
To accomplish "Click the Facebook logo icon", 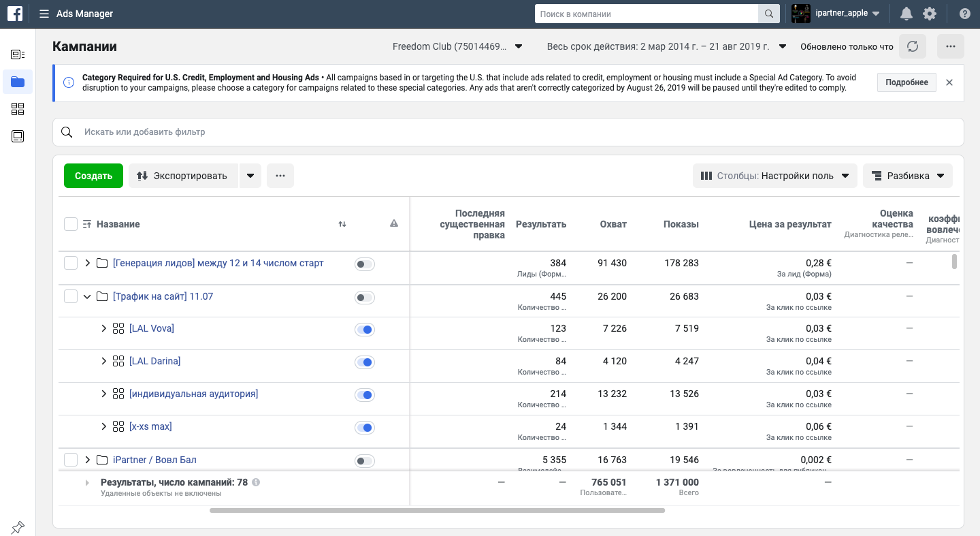I will 15,14.
